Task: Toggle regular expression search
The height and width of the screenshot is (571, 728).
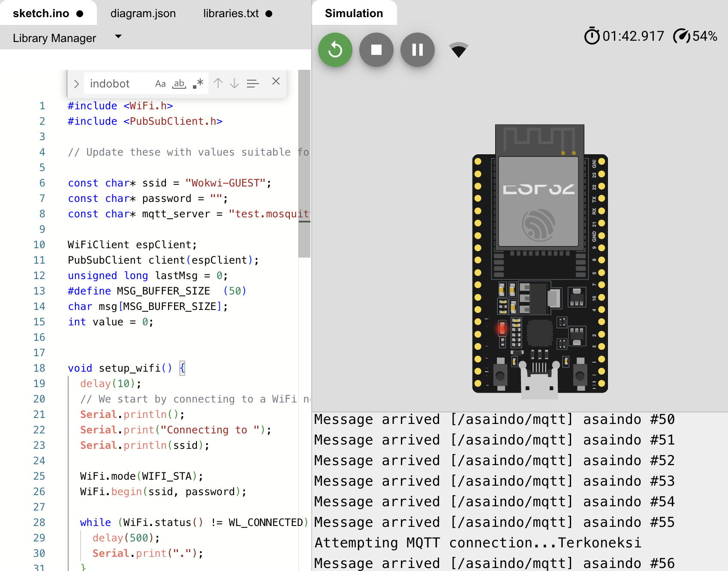Action: pyautogui.click(x=198, y=84)
